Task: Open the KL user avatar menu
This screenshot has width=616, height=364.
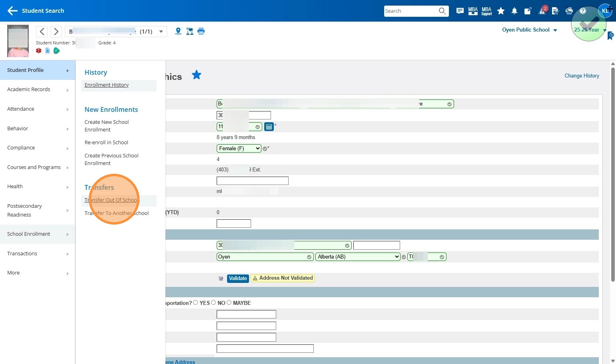Action: tap(605, 11)
